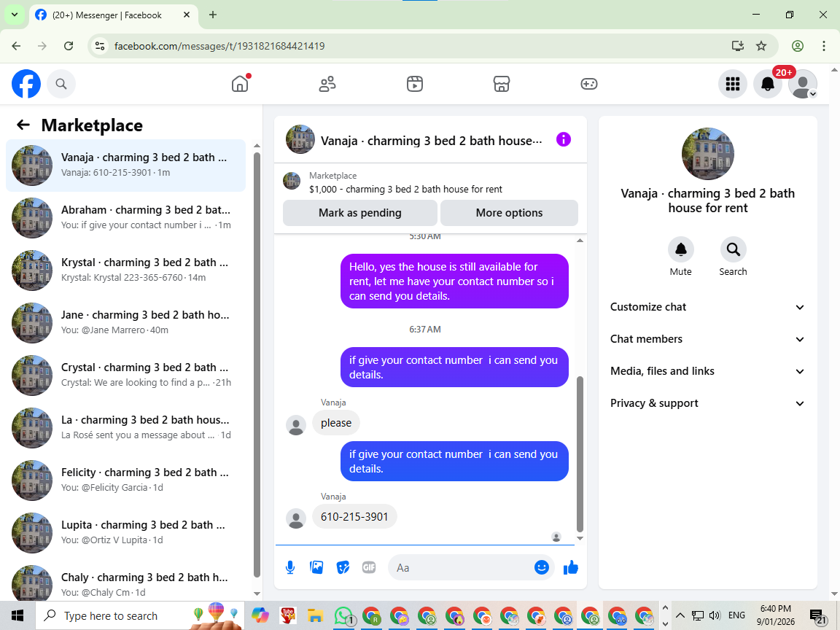840x630 pixels.
Task: Open Jane conversation in list
Action: pos(126,322)
